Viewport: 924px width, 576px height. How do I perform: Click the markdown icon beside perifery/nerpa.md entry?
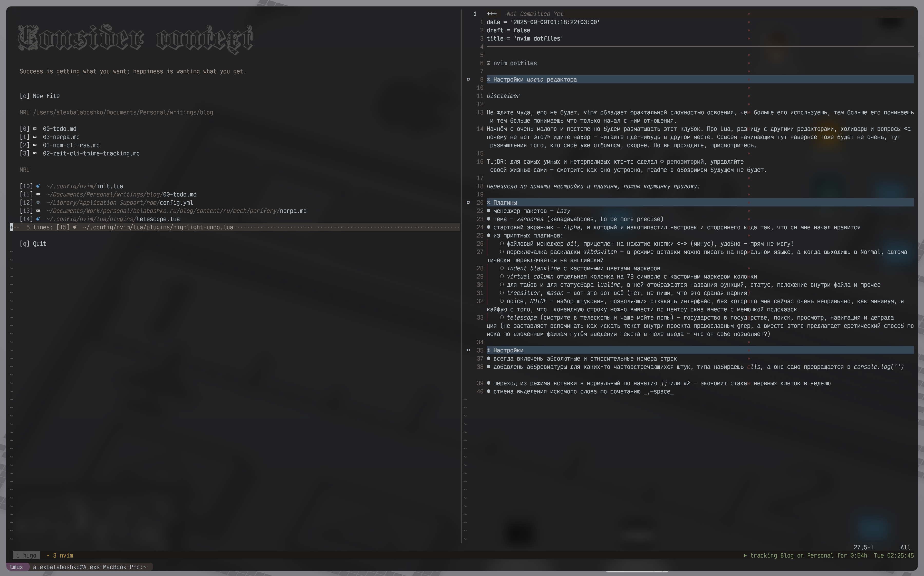pos(38,211)
